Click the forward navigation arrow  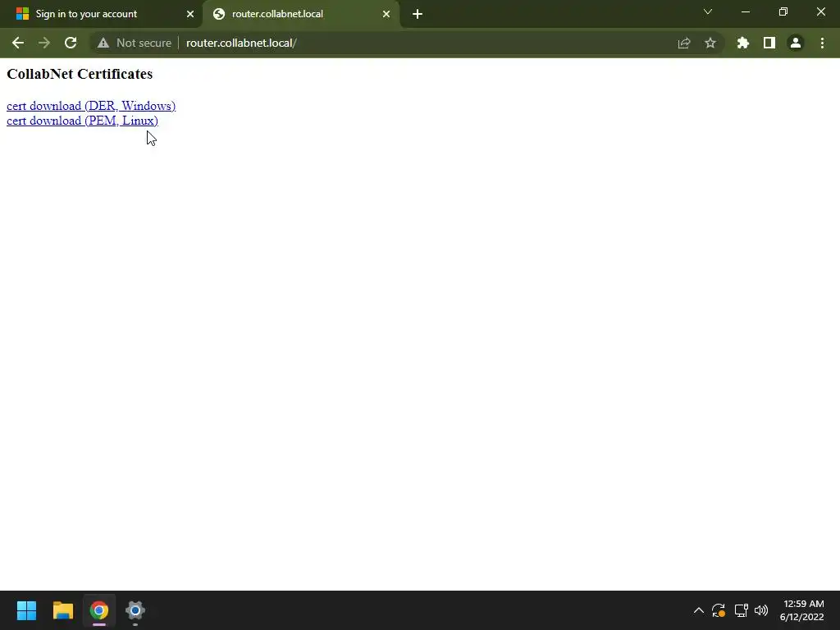tap(44, 43)
